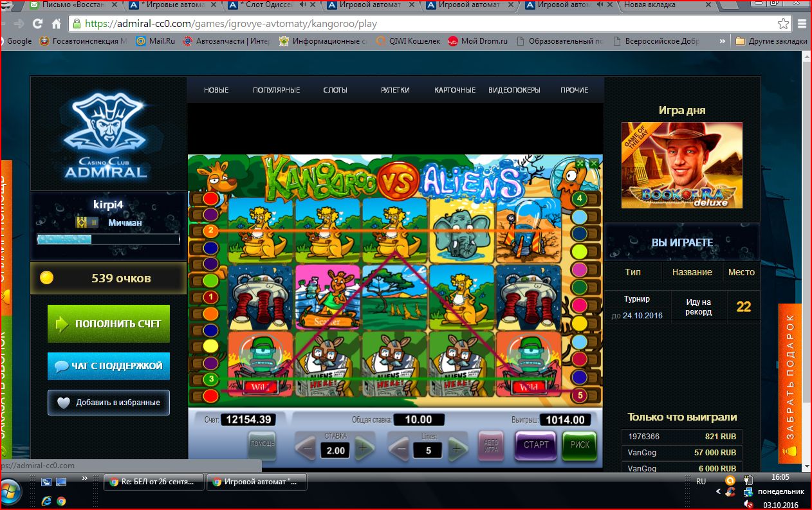Open Мой Drom.ru bookmark
Image resolution: width=812 pixels, height=510 pixels.
point(477,41)
